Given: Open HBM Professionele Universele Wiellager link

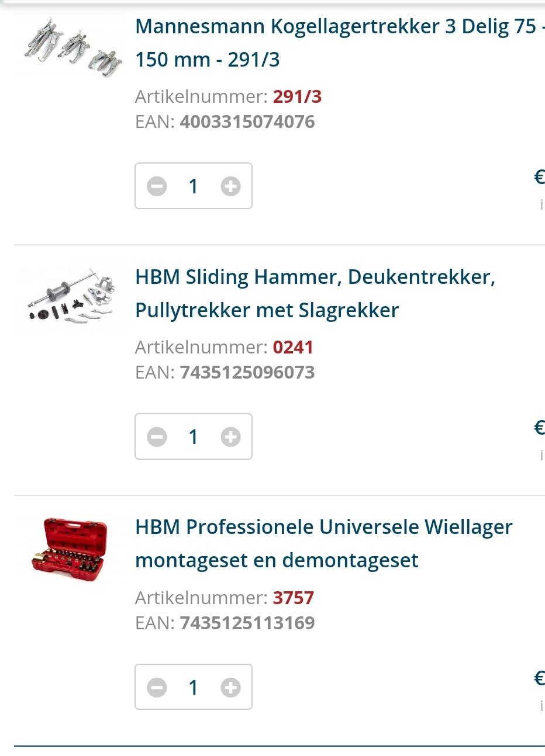Looking at the screenshot, I should (324, 544).
